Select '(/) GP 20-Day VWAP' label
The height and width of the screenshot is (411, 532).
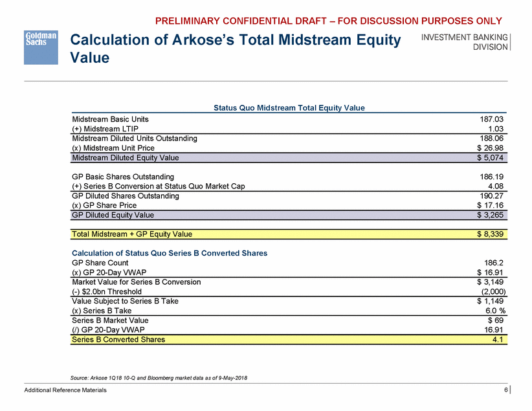(108, 330)
